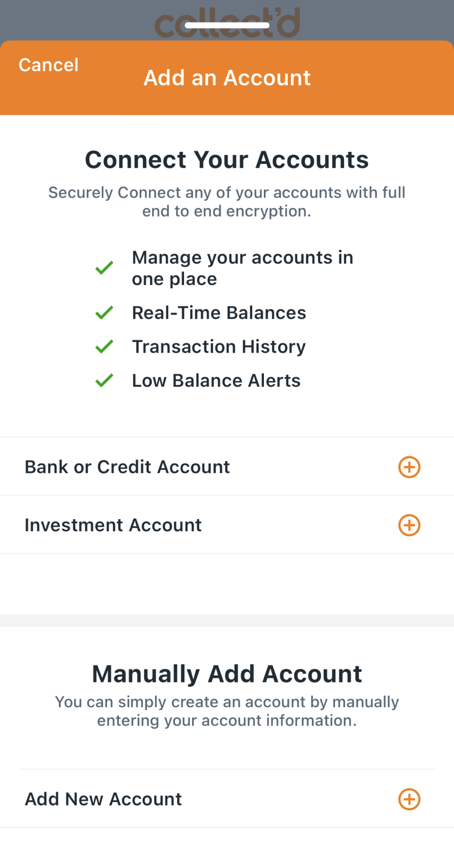Grab the sheet drag handle at top
This screenshot has width=454, height=868.
point(227,25)
